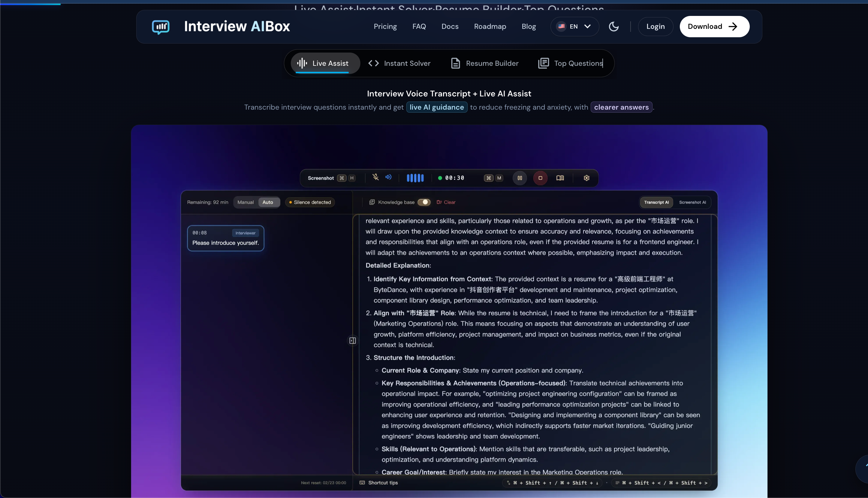Open the EN language dropdown
This screenshot has width=868, height=498.
pos(575,27)
